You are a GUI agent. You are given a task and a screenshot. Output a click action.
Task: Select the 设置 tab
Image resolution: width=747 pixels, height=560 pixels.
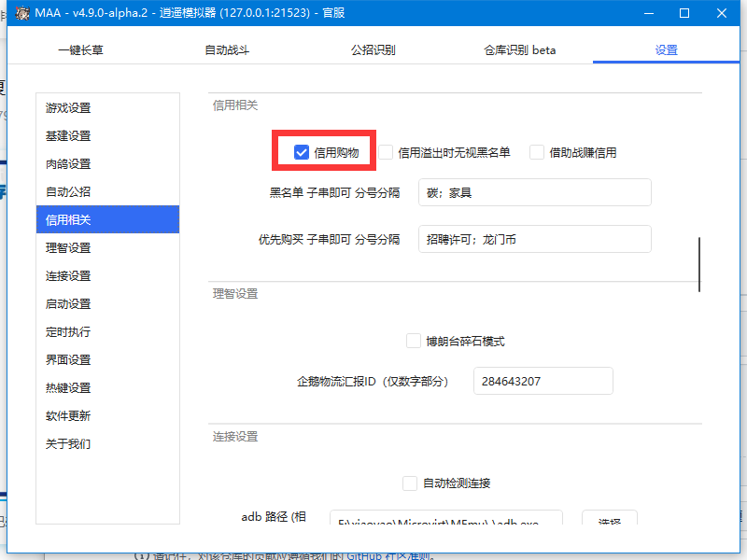pyautogui.click(x=667, y=49)
